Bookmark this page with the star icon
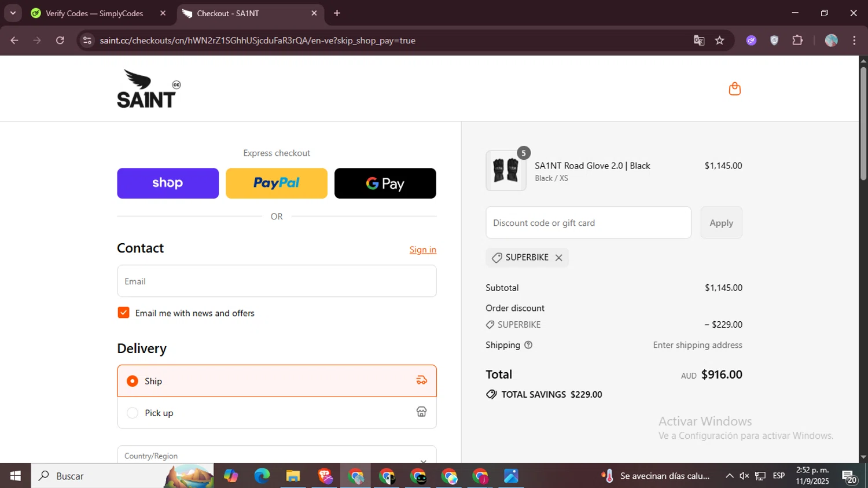Viewport: 868px width, 488px height. pyautogui.click(x=720, y=41)
